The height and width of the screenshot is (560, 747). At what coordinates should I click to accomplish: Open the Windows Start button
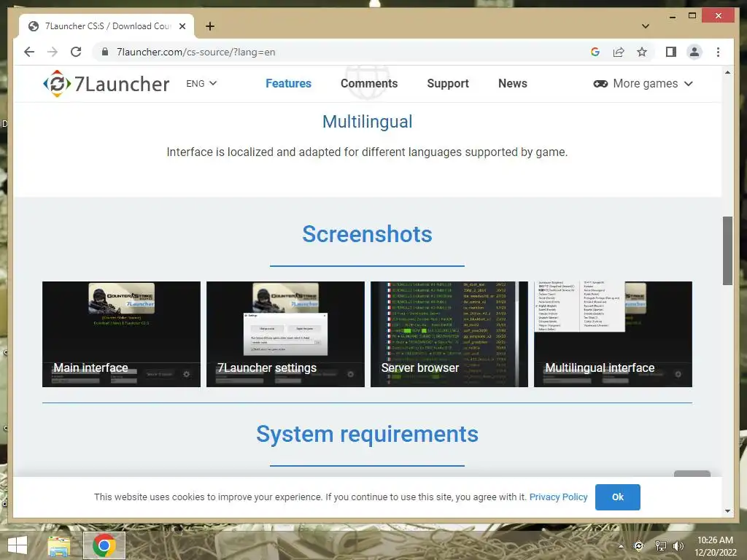pos(18,545)
